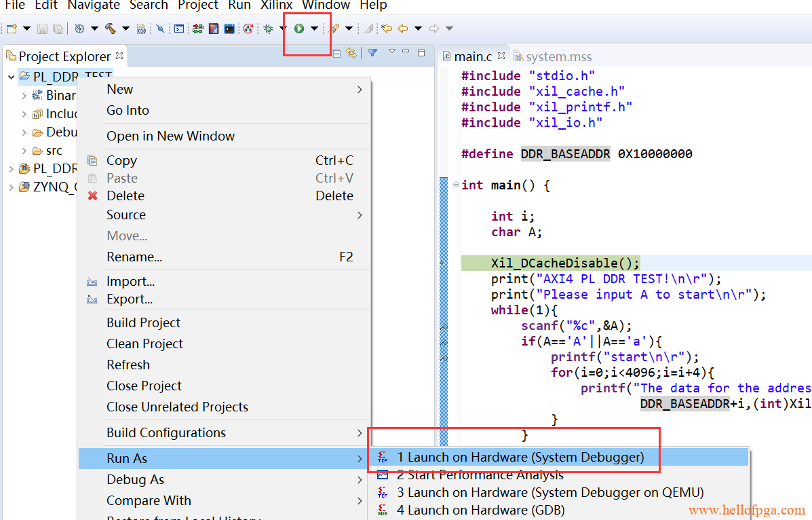Image resolution: width=812 pixels, height=520 pixels.
Task: Click Collapse All in Project Explorer
Action: 337,53
